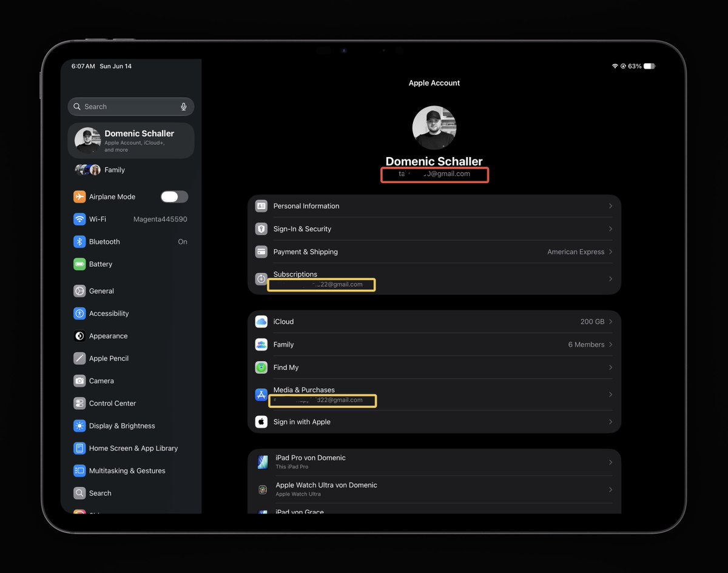Click the Airplane Mode icon
This screenshot has height=573, width=728.
point(79,196)
